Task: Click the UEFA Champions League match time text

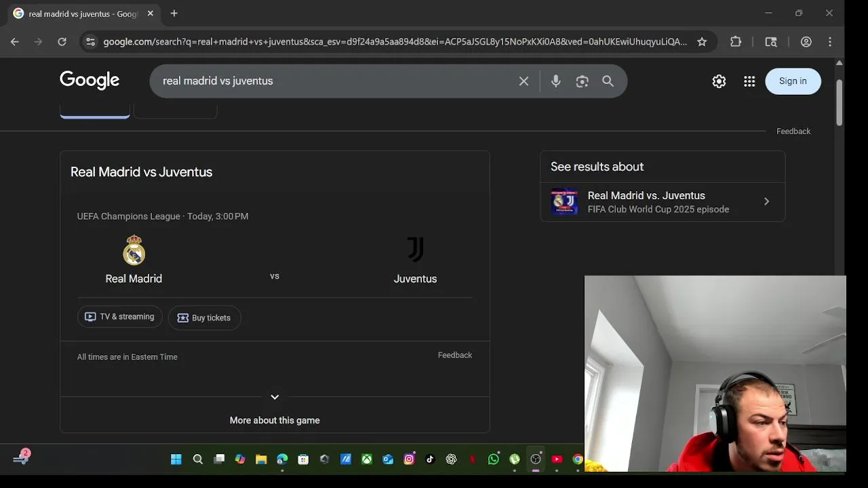Action: coord(163,216)
